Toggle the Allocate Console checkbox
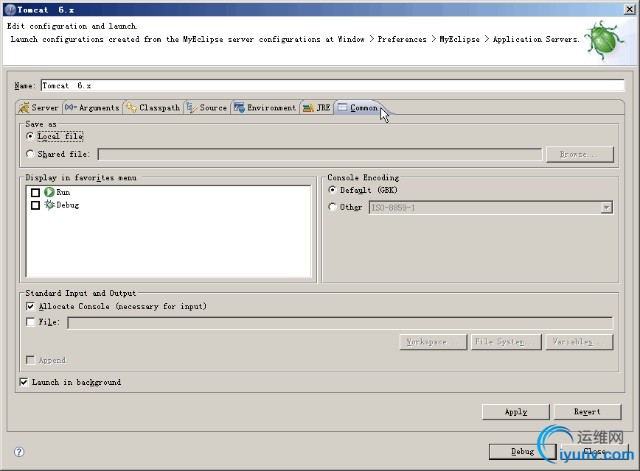Screen dimensions: 640x471 [x=30, y=306]
